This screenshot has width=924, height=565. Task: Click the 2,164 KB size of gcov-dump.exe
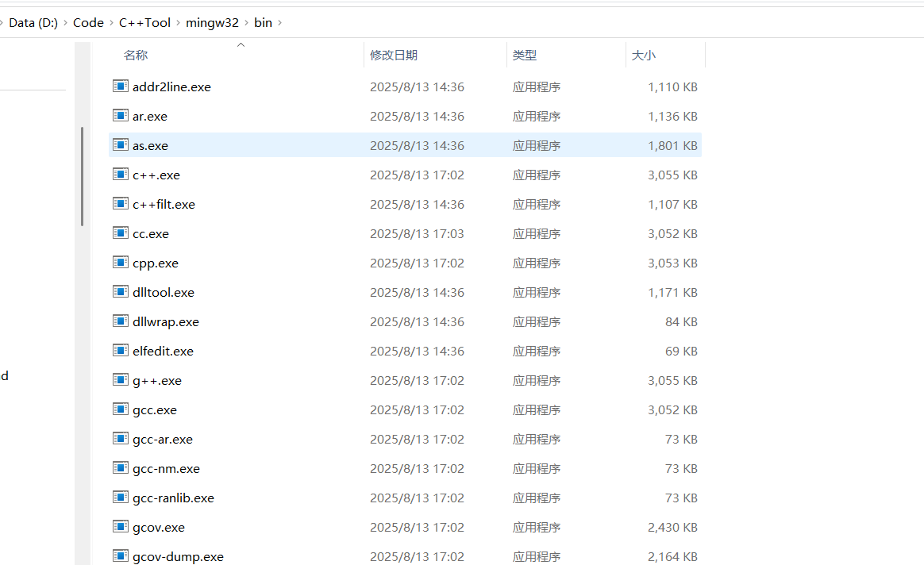tap(672, 557)
